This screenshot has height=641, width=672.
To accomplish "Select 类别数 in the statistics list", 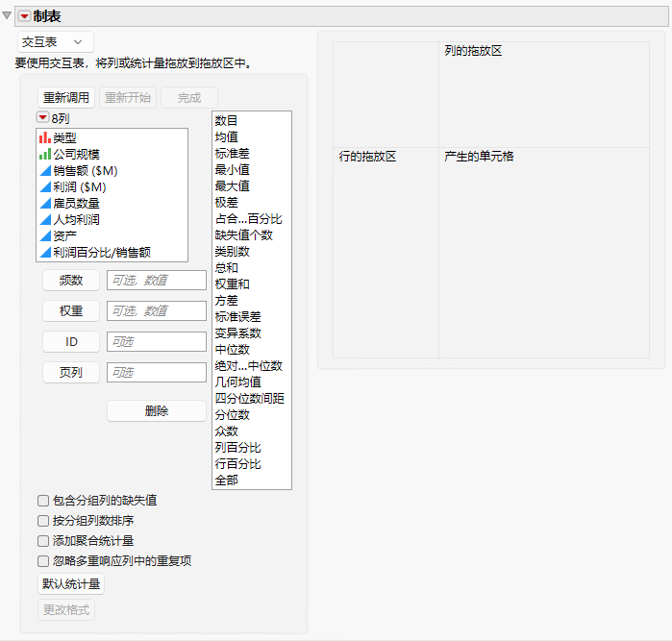I will pos(252,252).
